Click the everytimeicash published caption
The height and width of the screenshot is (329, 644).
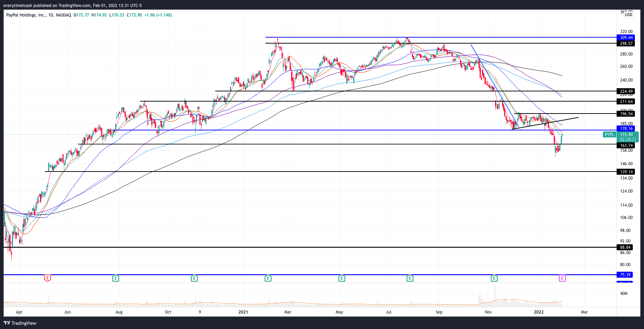pyautogui.click(x=73, y=6)
